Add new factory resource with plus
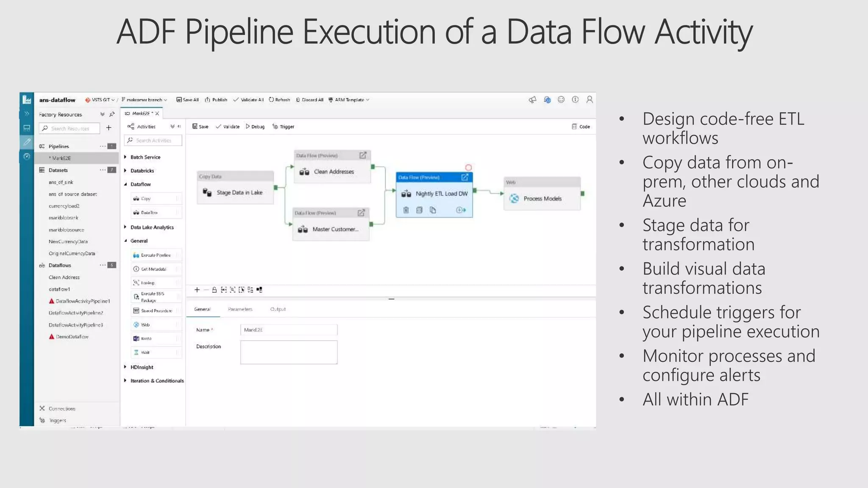Image resolution: width=868 pixels, height=488 pixels. point(109,128)
